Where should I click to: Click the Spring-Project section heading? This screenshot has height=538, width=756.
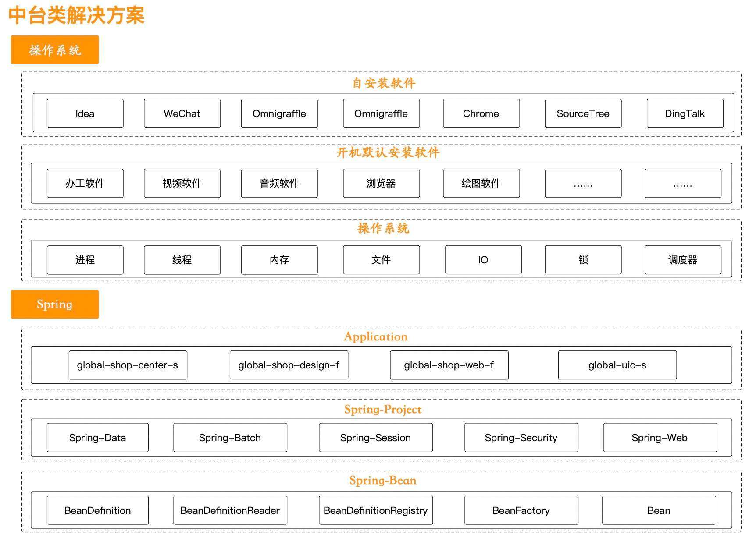click(x=383, y=409)
